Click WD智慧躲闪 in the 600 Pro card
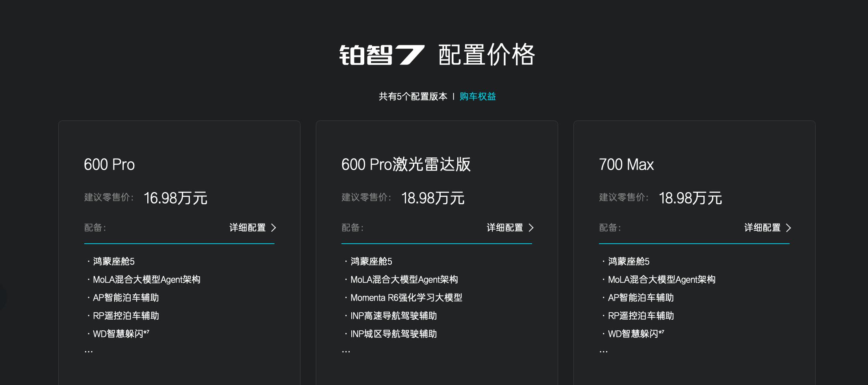This screenshot has height=385, width=868. (x=121, y=334)
